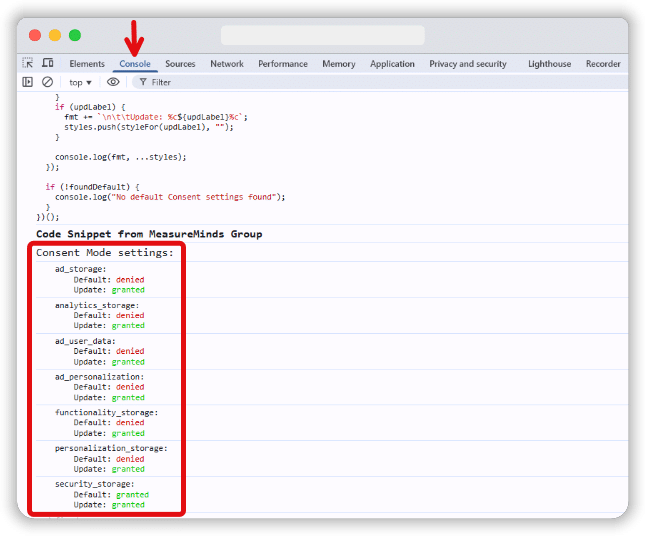Activate the inspect element picker icon
The height and width of the screenshot is (536, 645).
28,63
